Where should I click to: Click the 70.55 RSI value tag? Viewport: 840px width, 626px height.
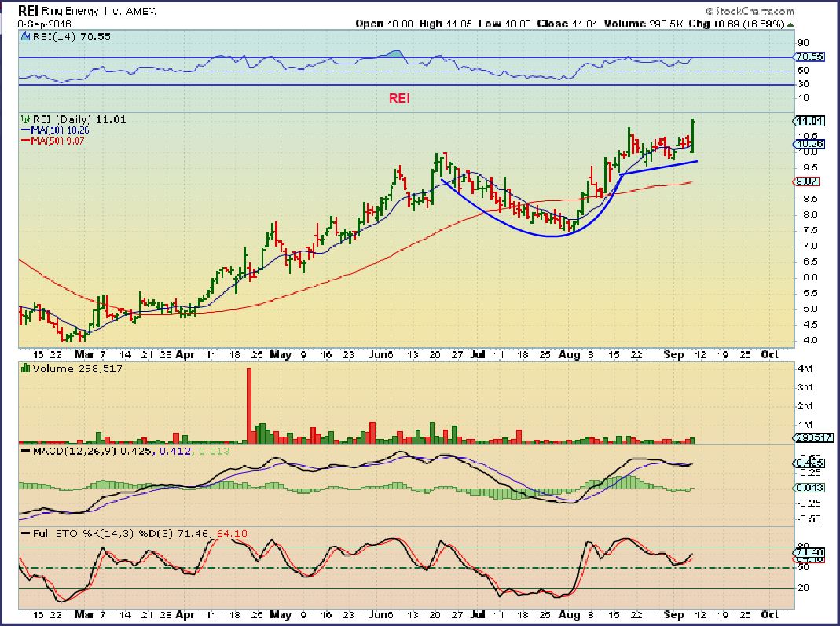pyautogui.click(x=809, y=57)
